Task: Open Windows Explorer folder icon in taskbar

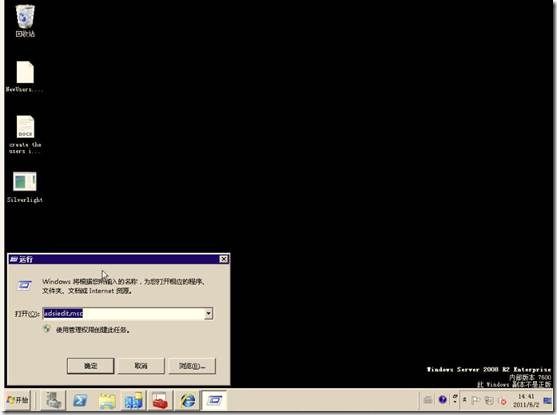Action: pos(107,400)
